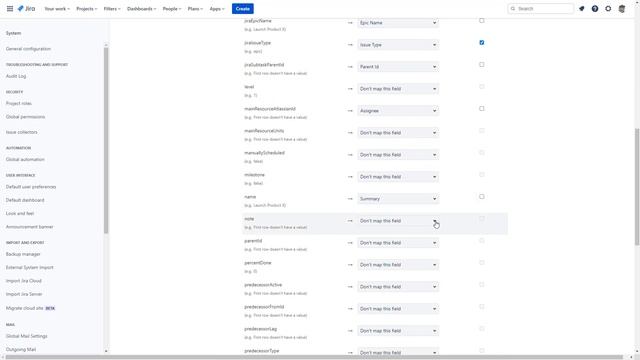Open Global automation in sidebar
The image size is (640, 360).
pyautogui.click(x=25, y=160)
